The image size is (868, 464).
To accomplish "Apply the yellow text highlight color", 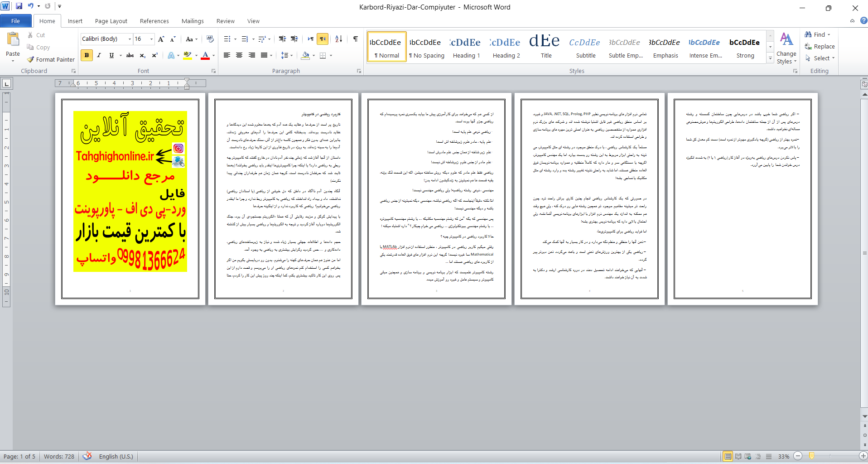I will tap(188, 55).
